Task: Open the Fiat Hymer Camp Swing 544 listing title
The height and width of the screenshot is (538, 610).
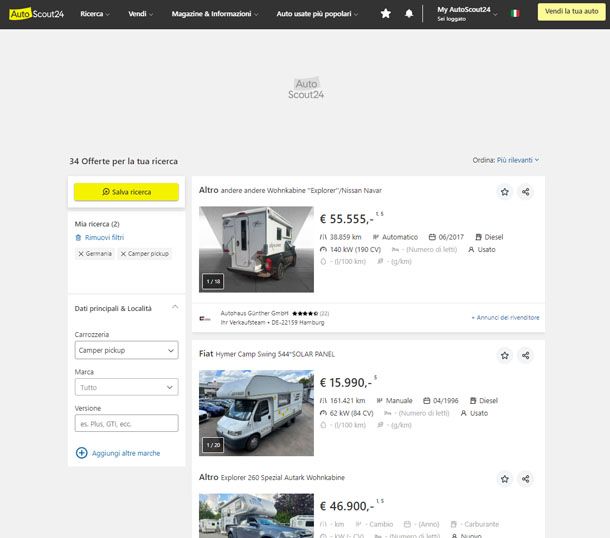Action: [267, 354]
